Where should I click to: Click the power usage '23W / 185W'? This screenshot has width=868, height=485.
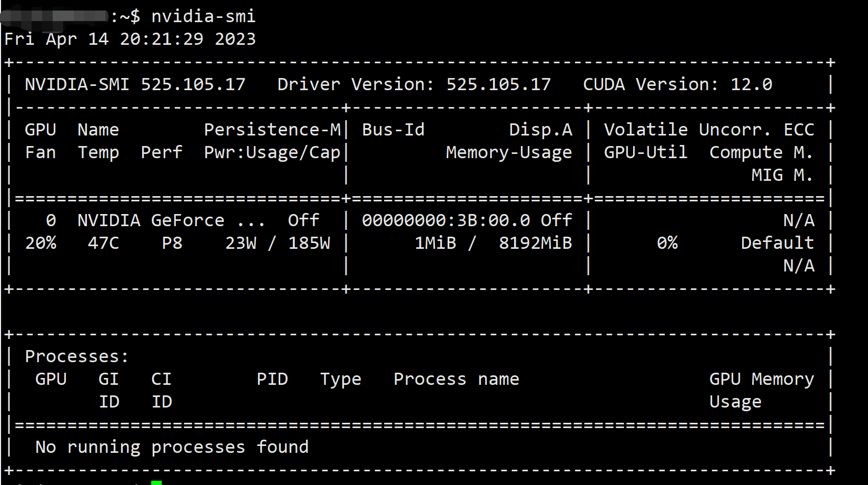pyautogui.click(x=278, y=243)
